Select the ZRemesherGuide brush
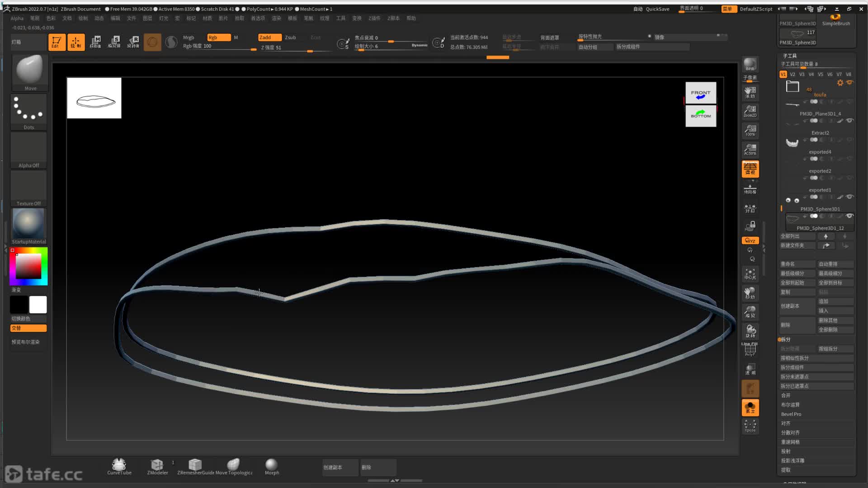This screenshot has width=868, height=488. (195, 467)
